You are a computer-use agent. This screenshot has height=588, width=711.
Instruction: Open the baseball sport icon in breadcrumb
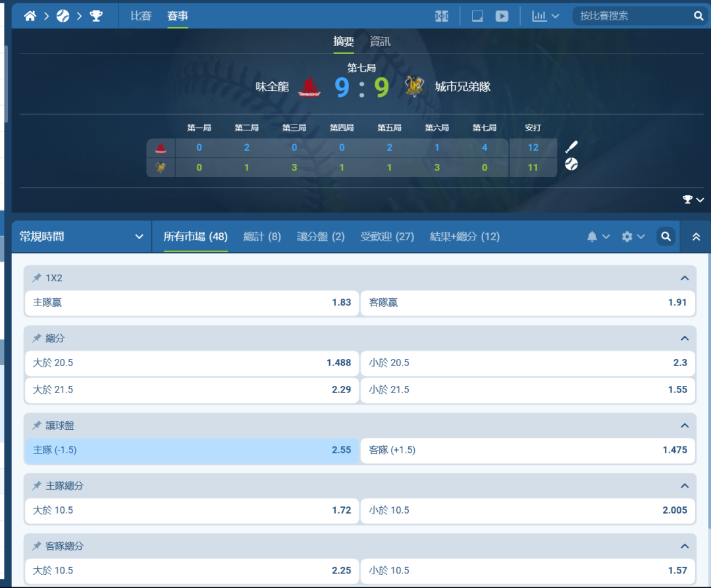click(x=63, y=16)
